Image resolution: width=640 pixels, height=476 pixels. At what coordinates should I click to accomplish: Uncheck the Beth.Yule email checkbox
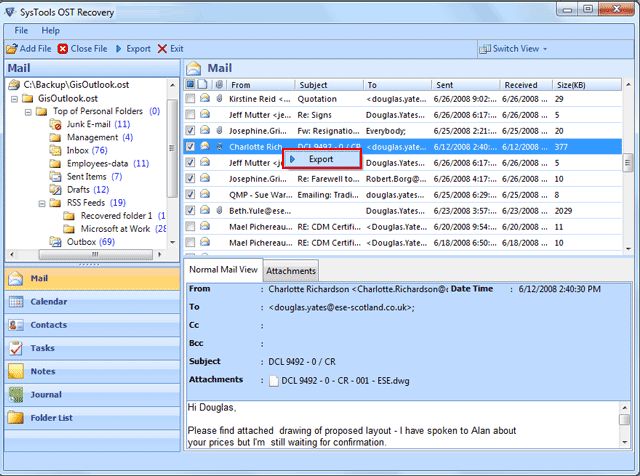(x=190, y=211)
